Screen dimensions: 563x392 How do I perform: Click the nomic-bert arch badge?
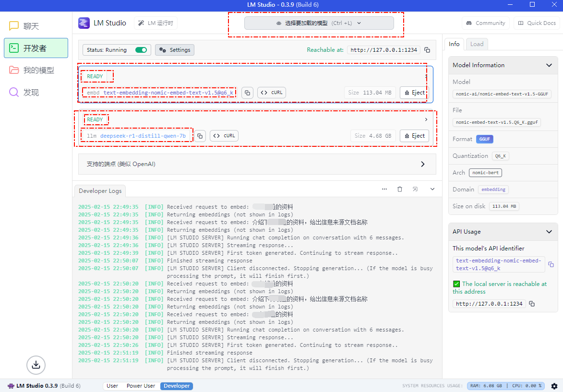pyautogui.click(x=485, y=173)
